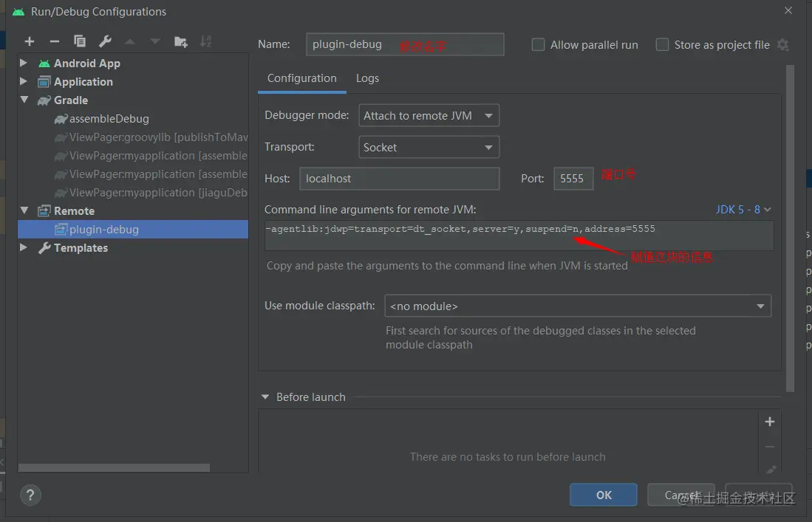Collapse the Gradle tree node

[24, 100]
